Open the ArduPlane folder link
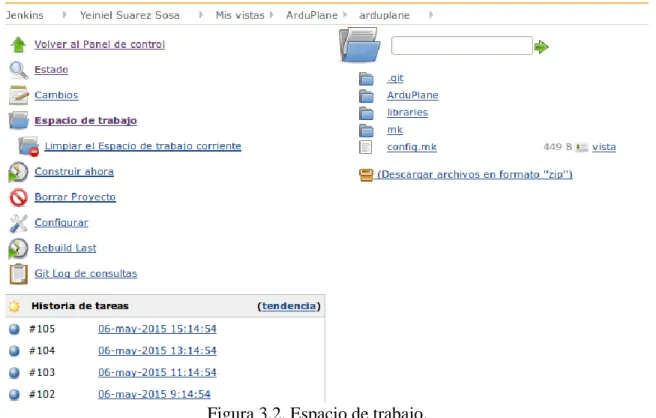Image resolution: width=656 pixels, height=418 pixels. pos(413,95)
